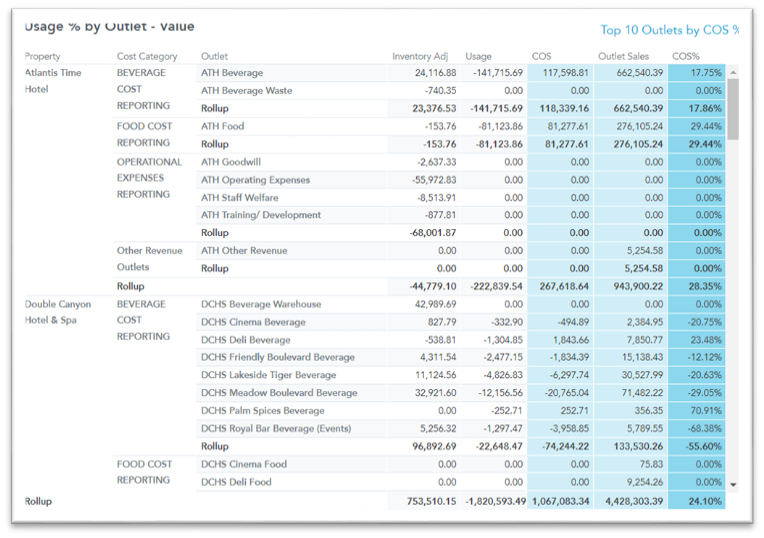Screen dimensions: 764x538
Task: Select the DCHS Palm Spices Beverage outlet
Action: pyautogui.click(x=263, y=411)
